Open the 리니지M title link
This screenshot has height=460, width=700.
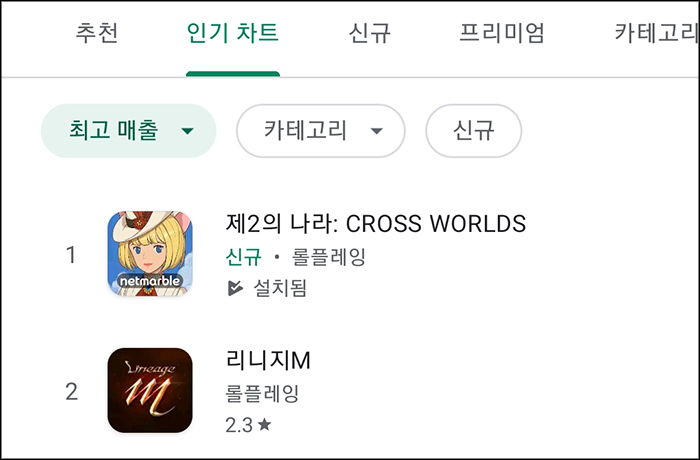pyautogui.click(x=268, y=360)
